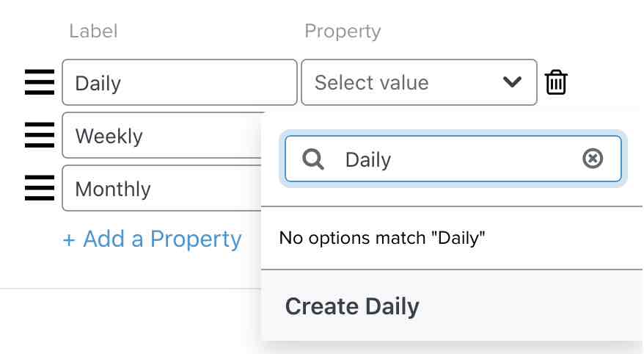Click the Monthly label input field
The height and width of the screenshot is (354, 644).
coord(163,188)
